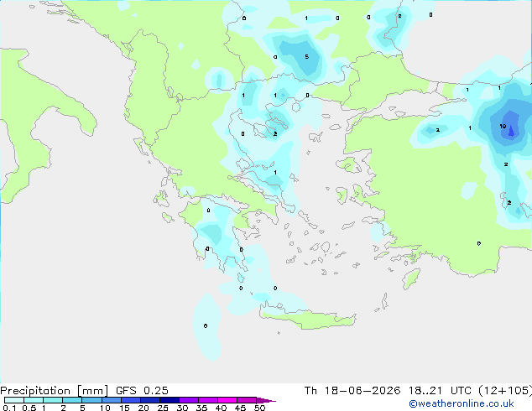This screenshot has width=532, height=411.
Task: Select the '(12+105)' forecast offset text
Action: coord(505,391)
